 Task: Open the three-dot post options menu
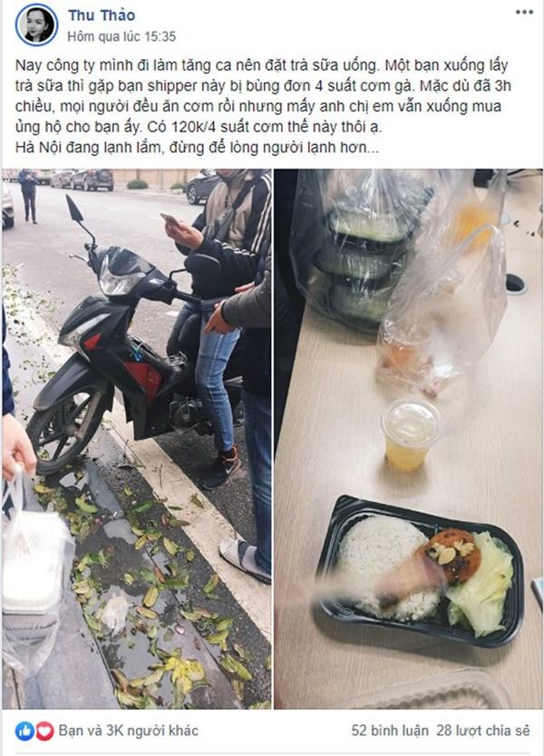click(x=524, y=12)
